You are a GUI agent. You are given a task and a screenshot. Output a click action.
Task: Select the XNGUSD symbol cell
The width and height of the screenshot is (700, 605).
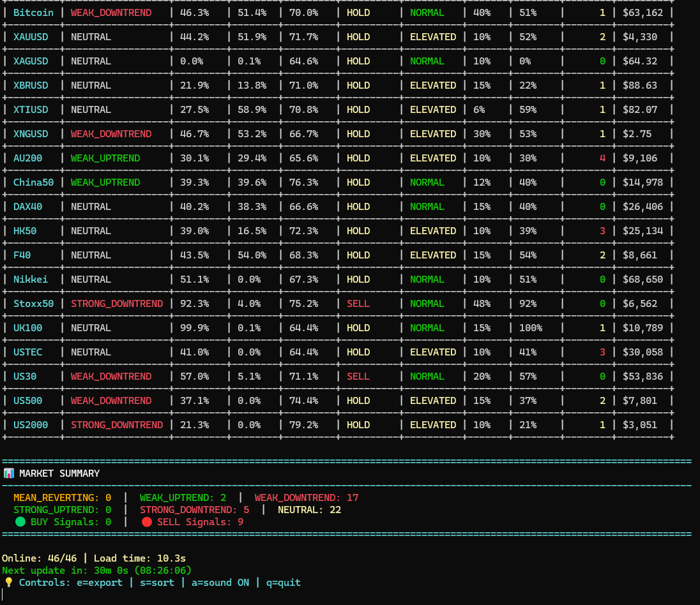(x=31, y=134)
